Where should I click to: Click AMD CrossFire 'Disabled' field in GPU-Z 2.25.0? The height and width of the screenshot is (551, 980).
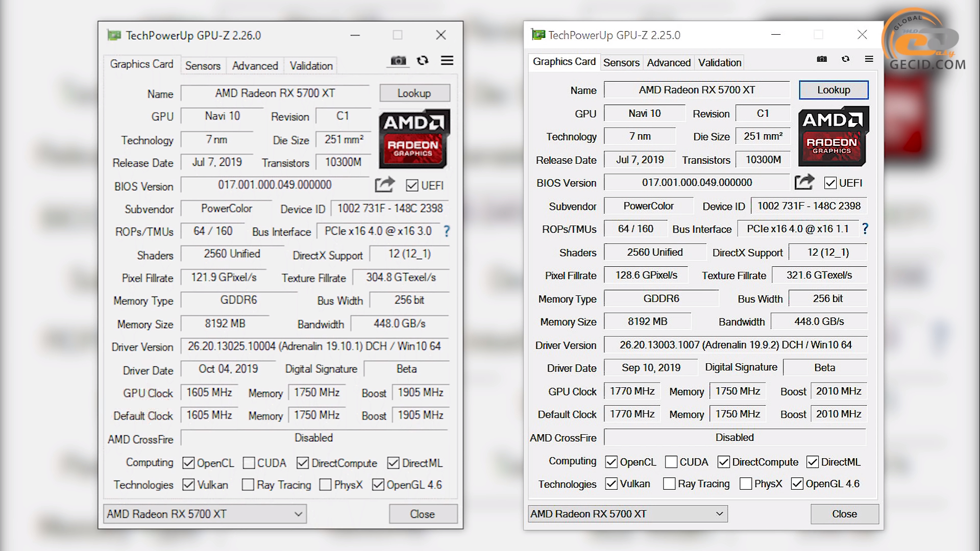point(735,438)
